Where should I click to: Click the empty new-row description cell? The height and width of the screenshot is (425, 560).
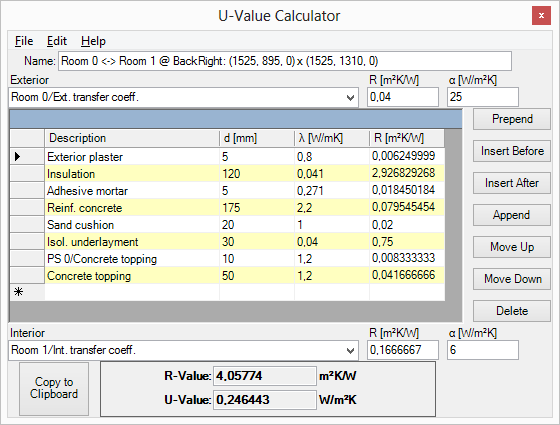132,292
